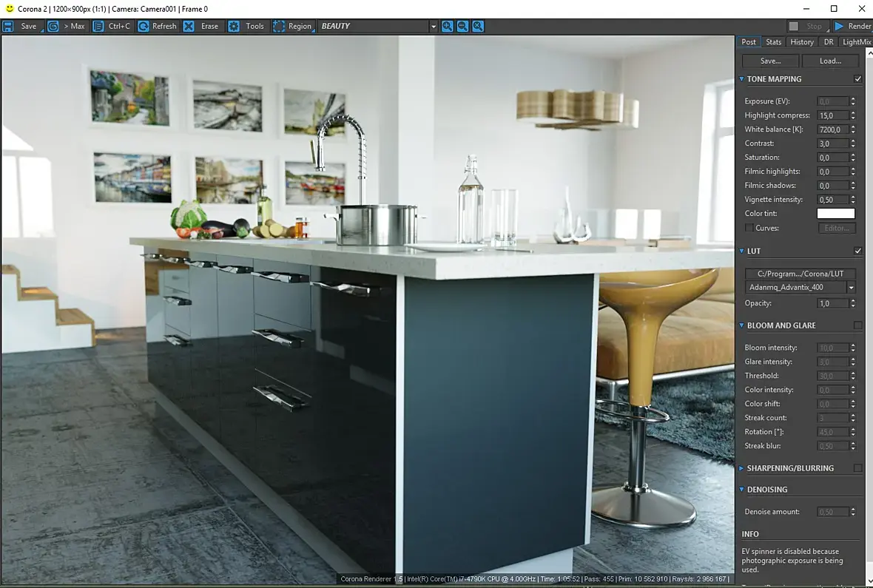Click the Stop square icon
Image resolution: width=873 pixels, height=588 pixels.
click(x=794, y=26)
